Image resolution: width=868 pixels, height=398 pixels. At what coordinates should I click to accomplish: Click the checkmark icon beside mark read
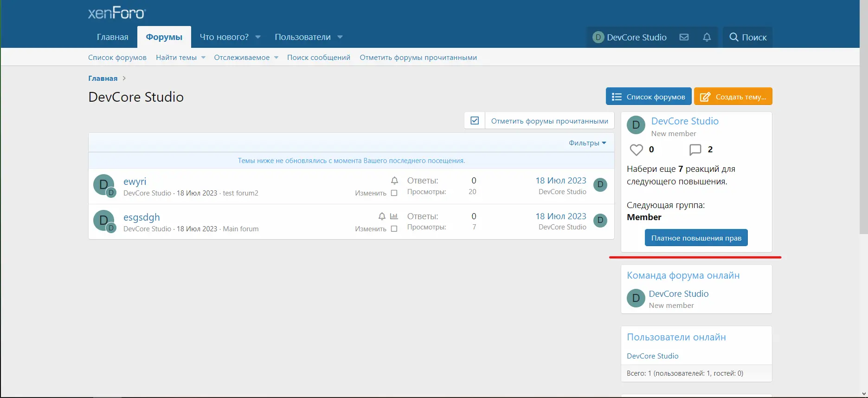475,121
